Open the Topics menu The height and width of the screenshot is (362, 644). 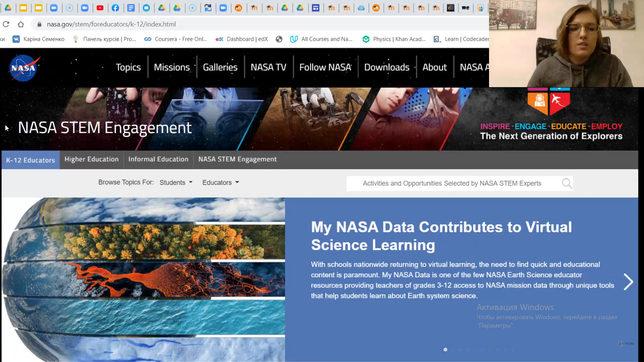click(128, 67)
